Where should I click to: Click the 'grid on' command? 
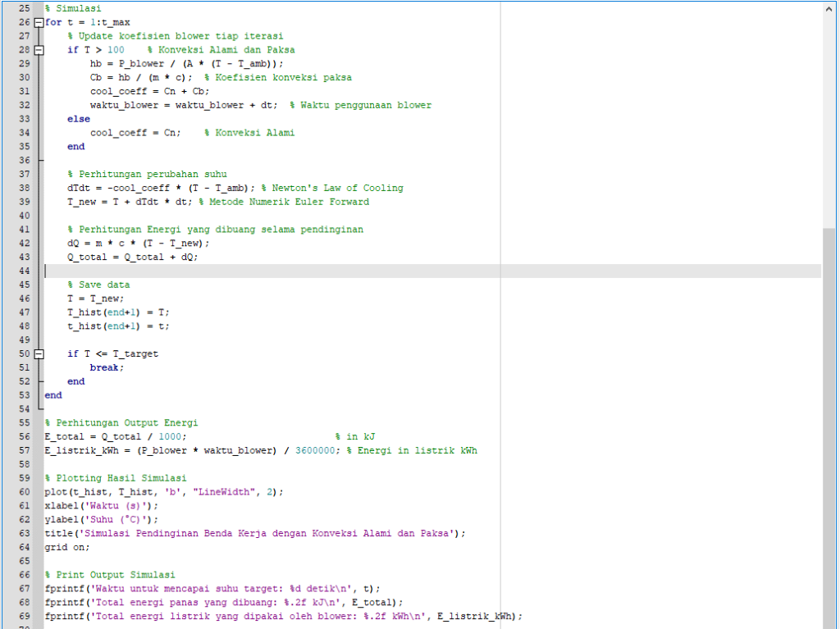(x=67, y=547)
